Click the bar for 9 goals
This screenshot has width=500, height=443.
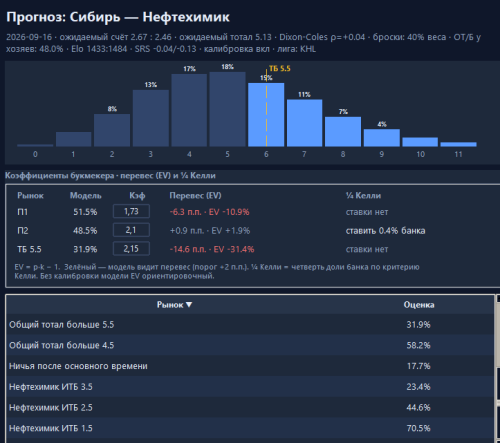point(382,138)
